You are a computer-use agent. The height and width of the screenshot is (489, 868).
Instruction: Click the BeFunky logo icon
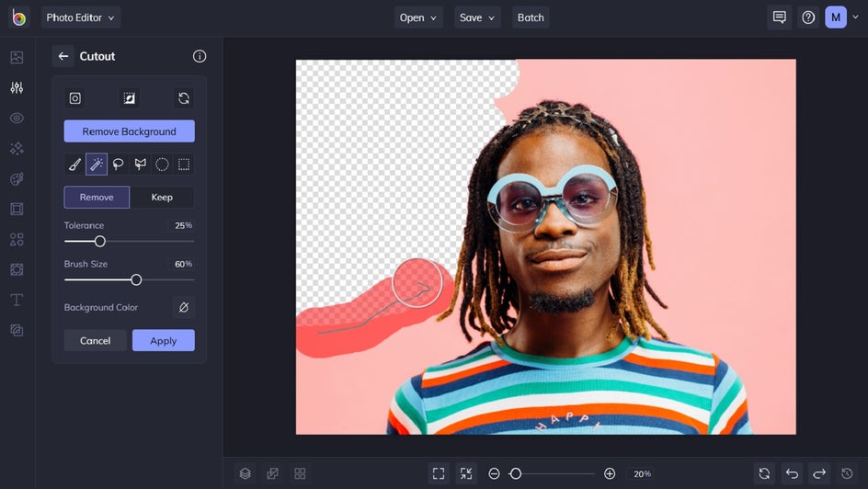tap(18, 17)
